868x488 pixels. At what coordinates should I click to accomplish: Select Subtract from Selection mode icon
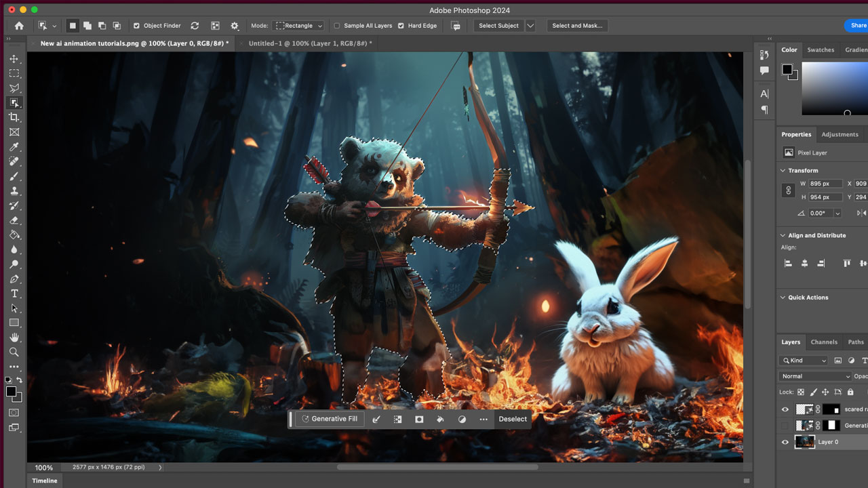point(102,26)
